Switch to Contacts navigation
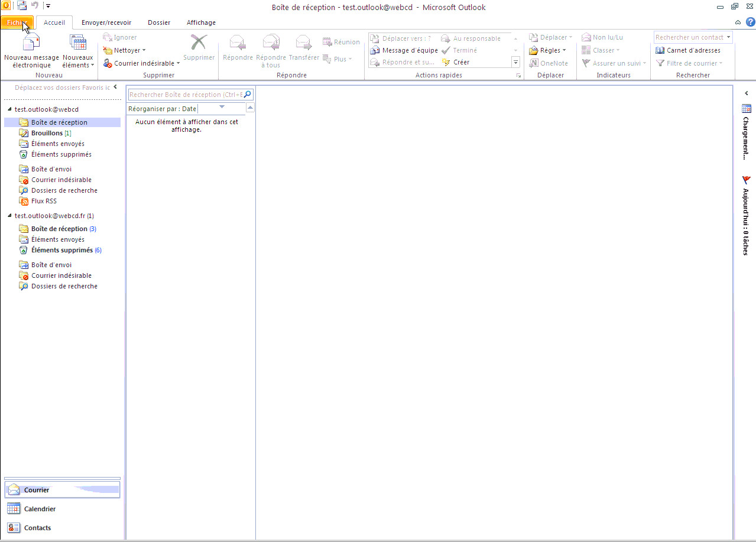 62,528
